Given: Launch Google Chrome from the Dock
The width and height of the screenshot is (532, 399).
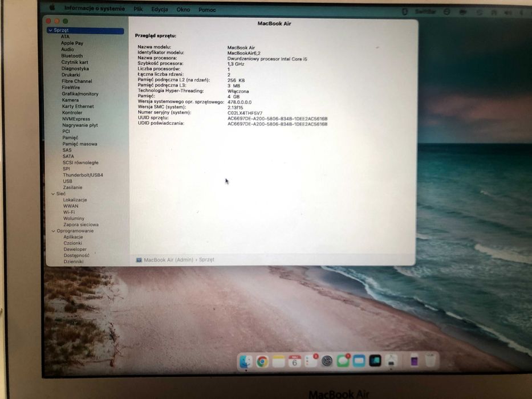Looking at the screenshot, I should click(x=262, y=361).
